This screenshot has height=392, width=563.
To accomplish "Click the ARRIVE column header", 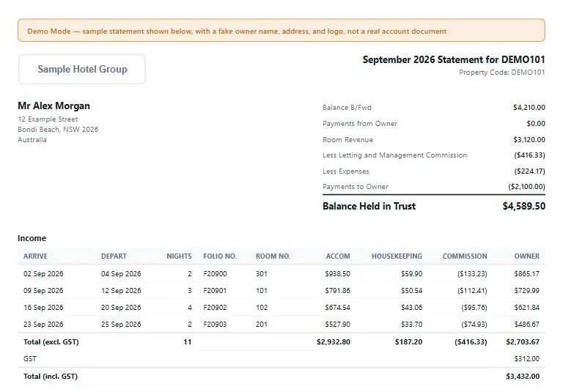I will (35, 256).
